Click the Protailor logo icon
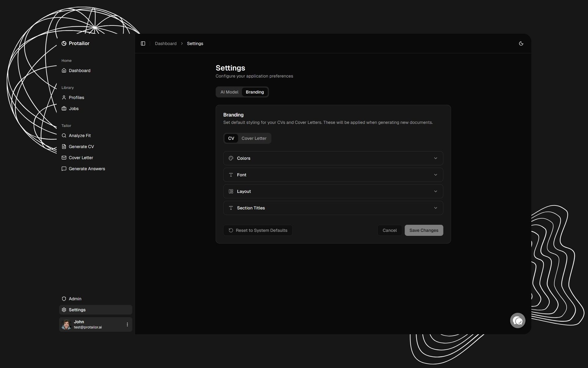 tap(64, 44)
